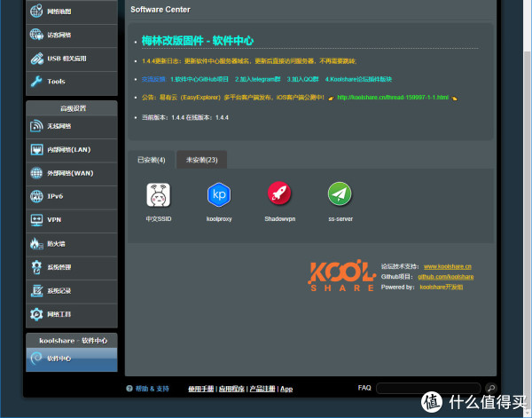The image size is (532, 418).
Task: Open the 软件中心 menu entry
Action: click(x=72, y=359)
